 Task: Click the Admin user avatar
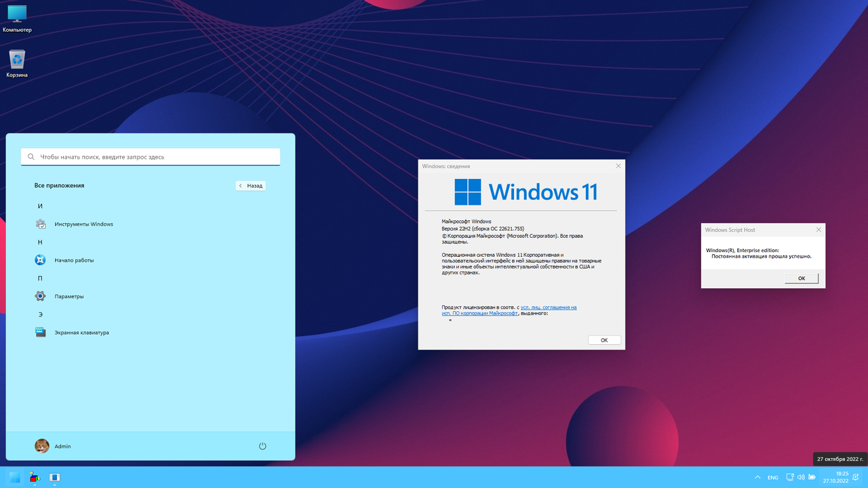41,446
